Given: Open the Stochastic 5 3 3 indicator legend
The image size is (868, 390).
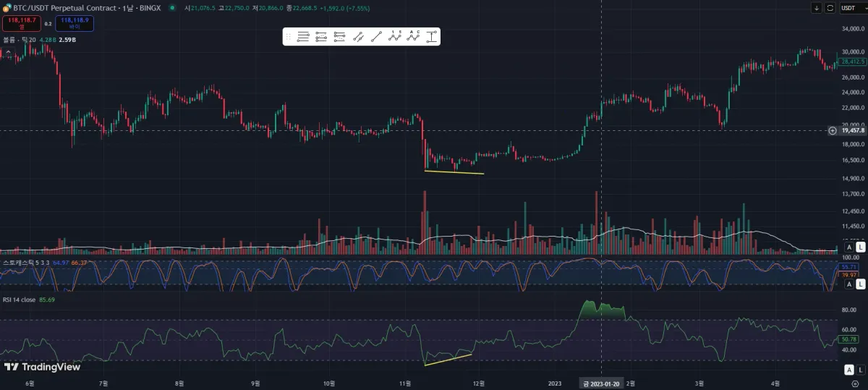Looking at the screenshot, I should pyautogui.click(x=26, y=263).
